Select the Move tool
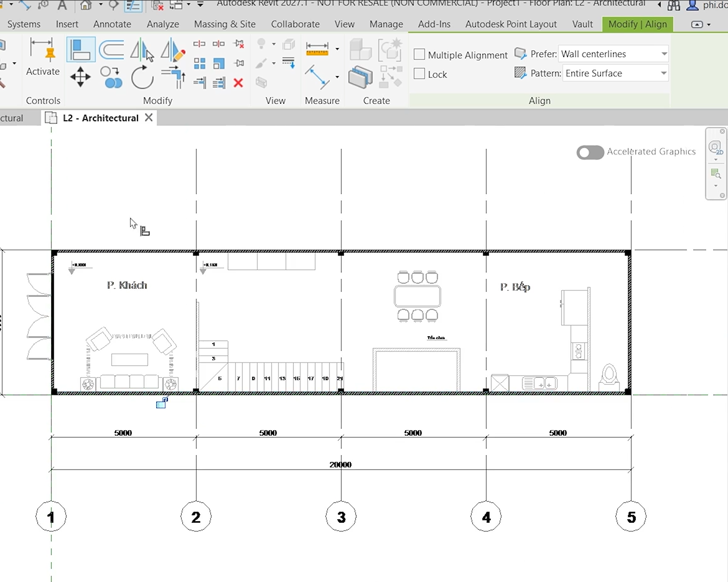Image resolution: width=728 pixels, height=582 pixels. click(80, 77)
